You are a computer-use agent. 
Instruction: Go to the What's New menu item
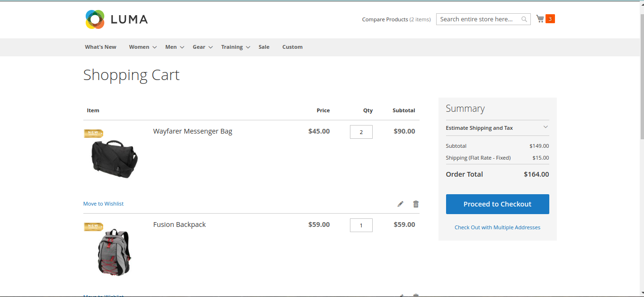[x=100, y=47]
